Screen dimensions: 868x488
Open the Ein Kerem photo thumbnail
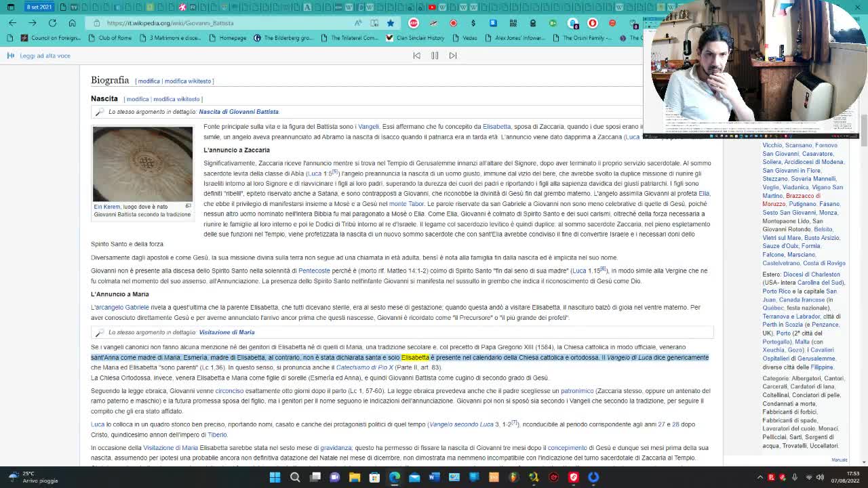(x=142, y=164)
